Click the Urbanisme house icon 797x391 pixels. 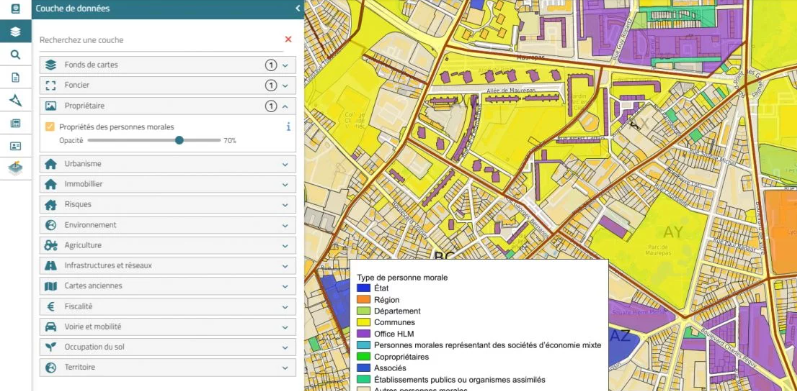50,164
